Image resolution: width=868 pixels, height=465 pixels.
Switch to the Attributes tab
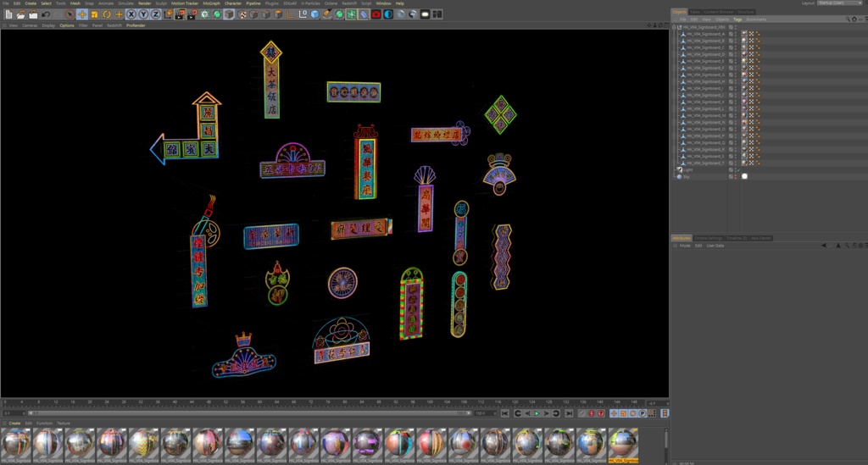pos(682,238)
